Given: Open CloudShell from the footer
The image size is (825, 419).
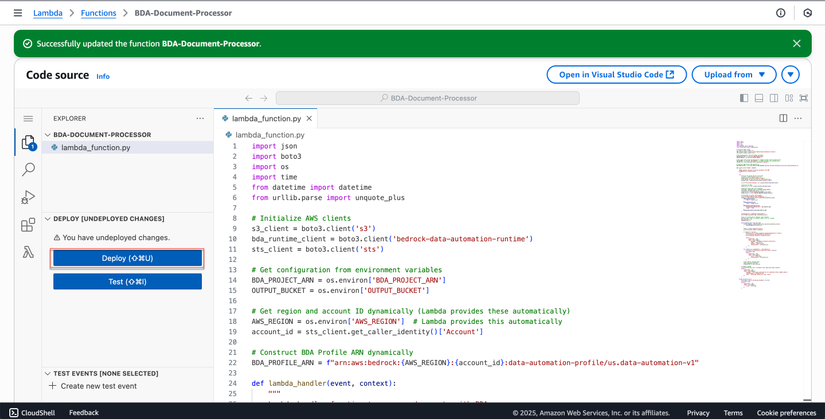Looking at the screenshot, I should [x=33, y=413].
